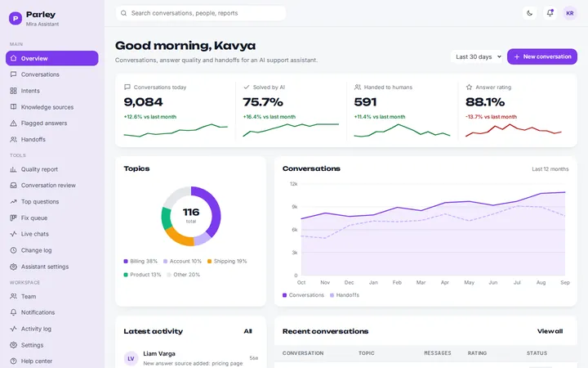Toggle Handoffs series in chart legend
The height and width of the screenshot is (368, 588).
point(345,295)
